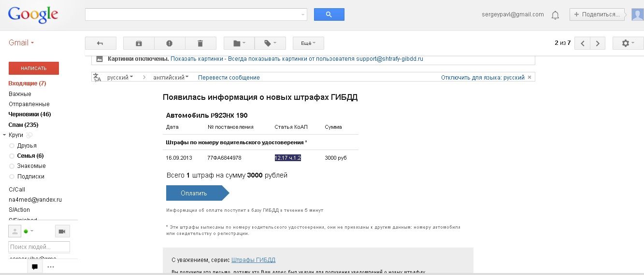This screenshot has height=275, width=644.
Task: Open the Спам (235) folder
Action: click(x=23, y=125)
